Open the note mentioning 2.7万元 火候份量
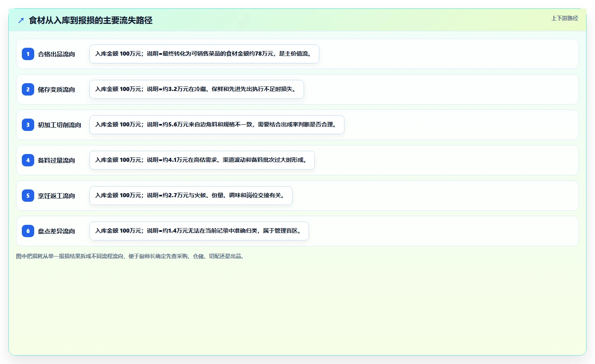 coord(191,196)
